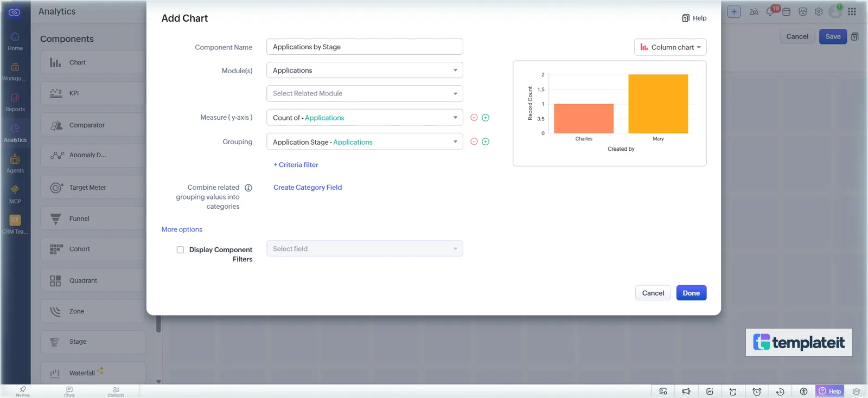
Task: Open Chats in the bottom bar
Action: click(69, 391)
